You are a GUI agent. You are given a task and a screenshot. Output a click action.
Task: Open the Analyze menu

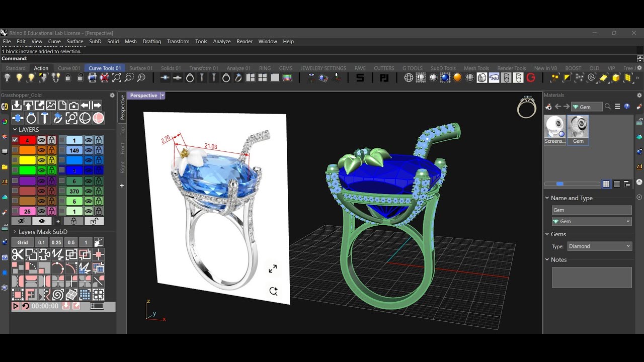pos(222,42)
